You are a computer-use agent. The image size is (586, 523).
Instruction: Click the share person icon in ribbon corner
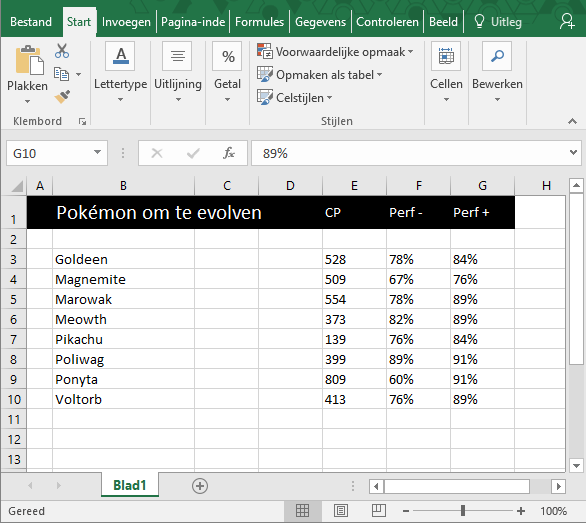point(567,21)
